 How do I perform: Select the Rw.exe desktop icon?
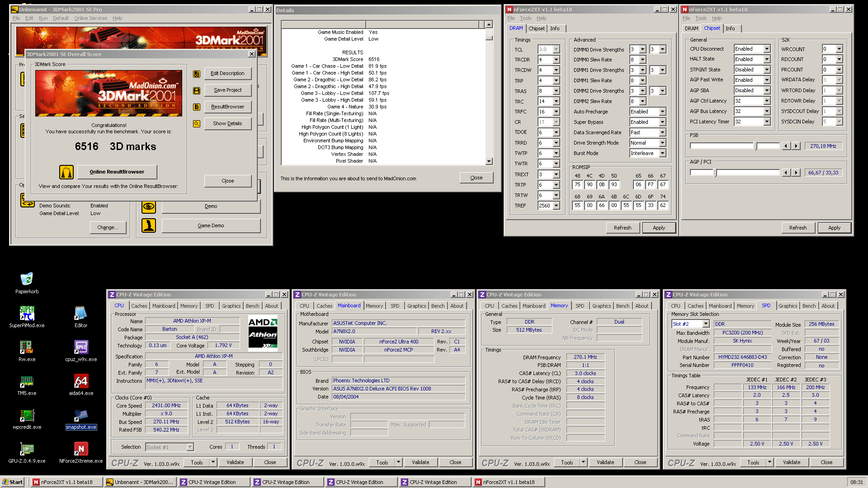pos(27,351)
